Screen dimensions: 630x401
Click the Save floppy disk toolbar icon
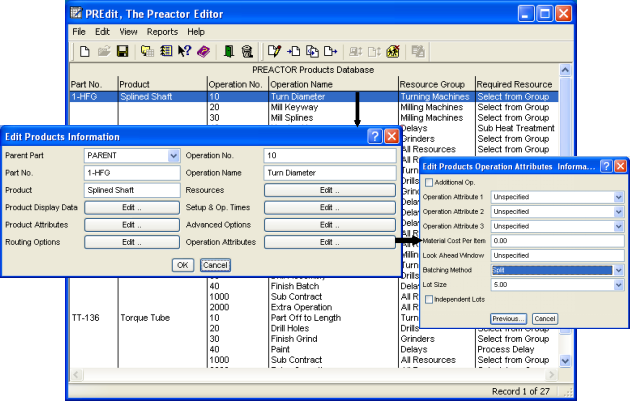coord(122,51)
